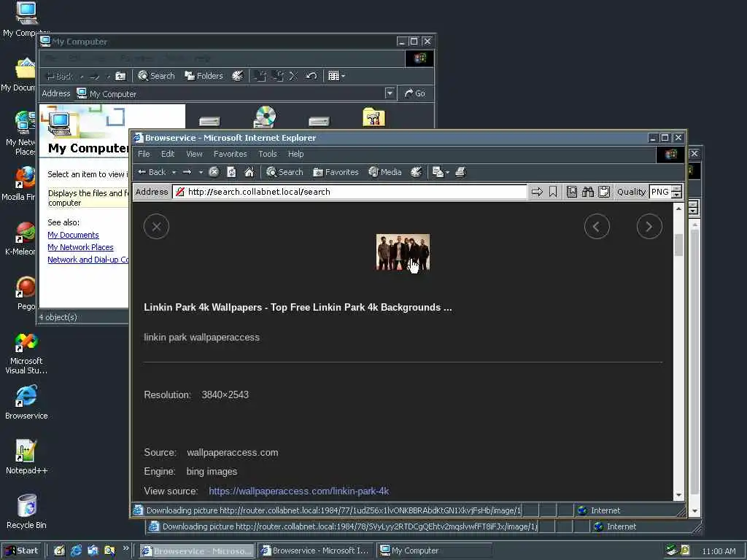The width and height of the screenshot is (747, 560).
Task: Click History icon in My Computer toolbar
Action: [x=238, y=76]
